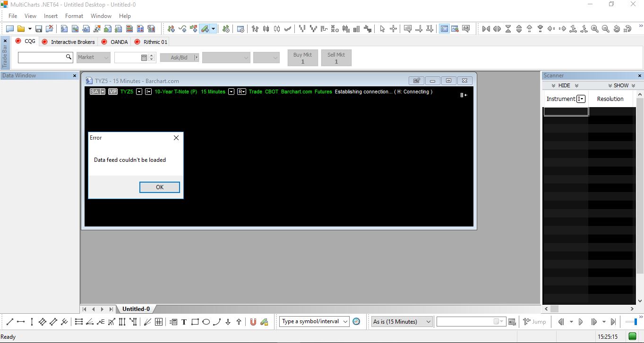Click the Insert Instrument icon with green plus

click(171, 29)
